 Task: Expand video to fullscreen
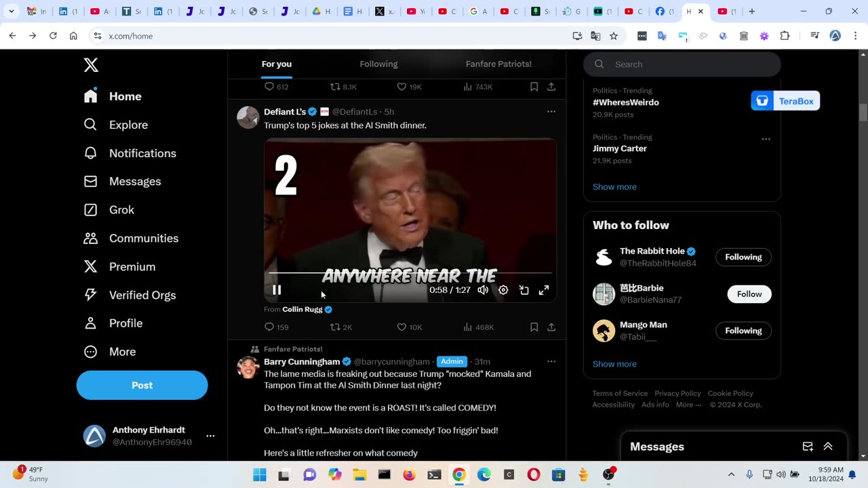pos(544,290)
